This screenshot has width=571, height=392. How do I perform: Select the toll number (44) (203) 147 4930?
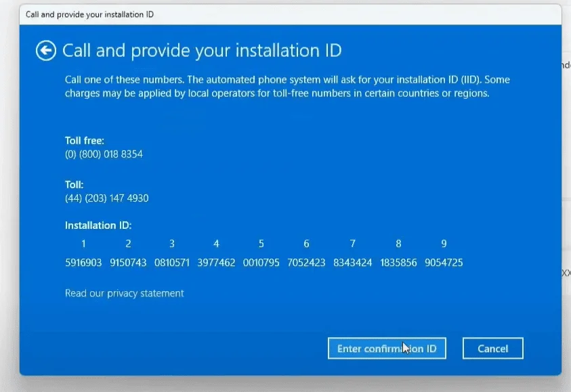point(107,198)
